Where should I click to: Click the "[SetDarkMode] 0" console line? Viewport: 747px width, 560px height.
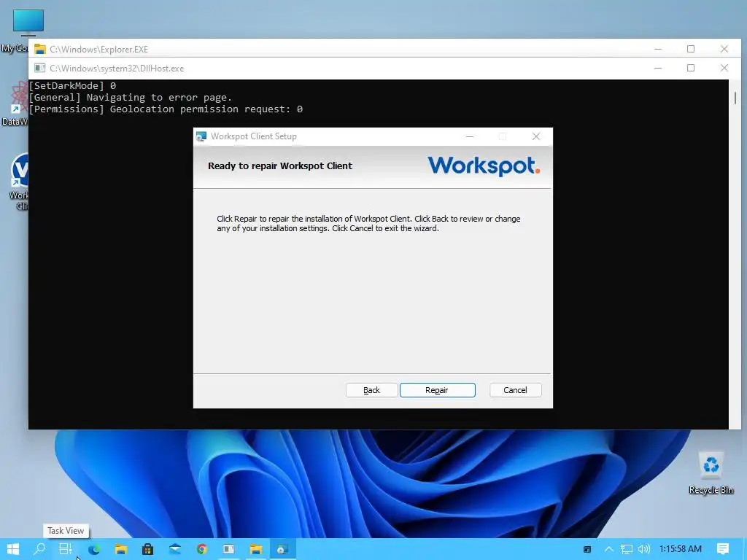[72, 86]
